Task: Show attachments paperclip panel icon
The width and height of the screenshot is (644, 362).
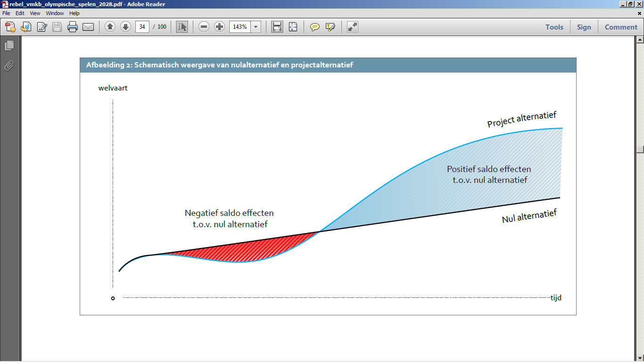Action: pos(9,66)
